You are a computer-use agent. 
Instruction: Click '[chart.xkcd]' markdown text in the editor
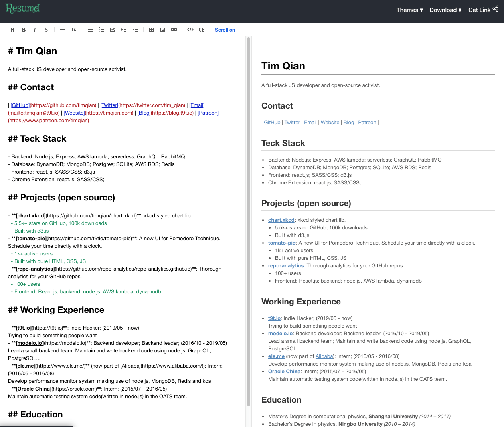click(x=31, y=216)
